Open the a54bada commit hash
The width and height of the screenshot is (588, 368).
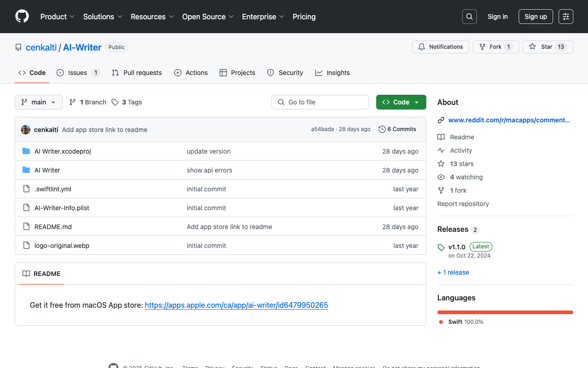[x=322, y=129]
